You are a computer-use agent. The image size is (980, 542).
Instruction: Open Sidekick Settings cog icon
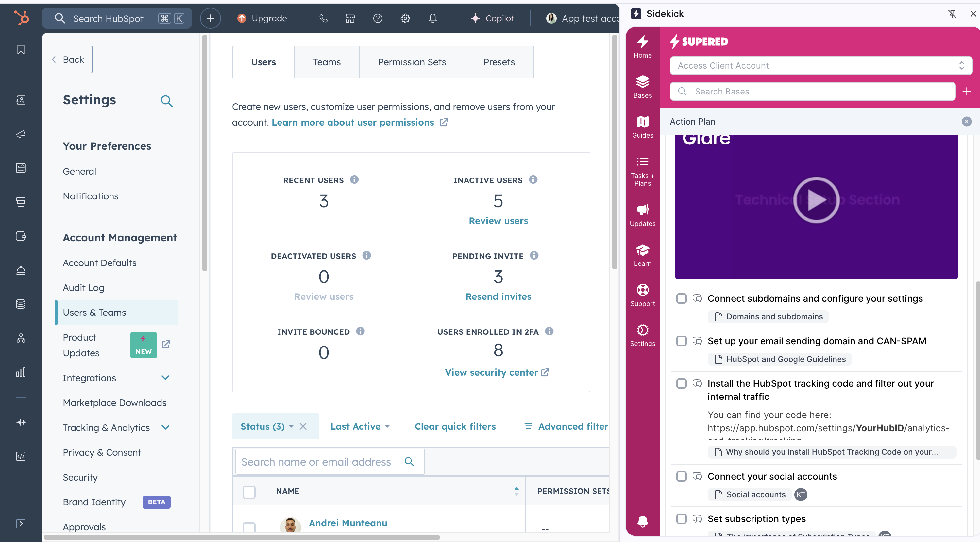[x=643, y=335]
